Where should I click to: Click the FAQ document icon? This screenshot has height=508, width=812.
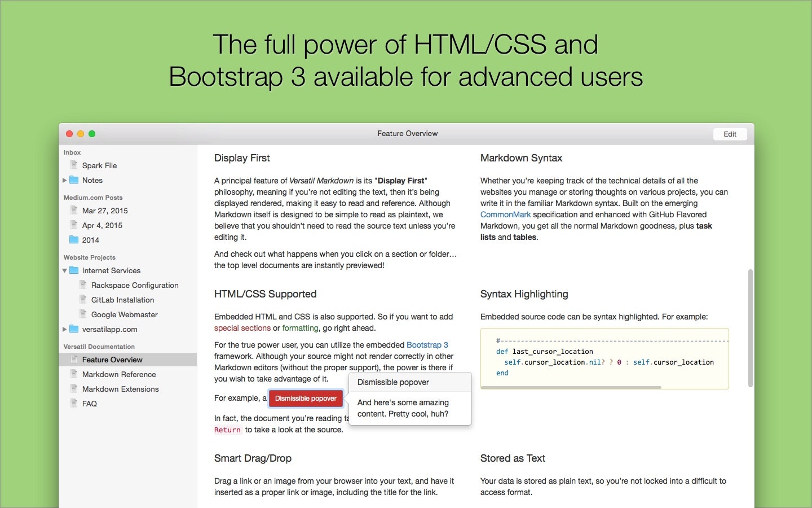[74, 403]
